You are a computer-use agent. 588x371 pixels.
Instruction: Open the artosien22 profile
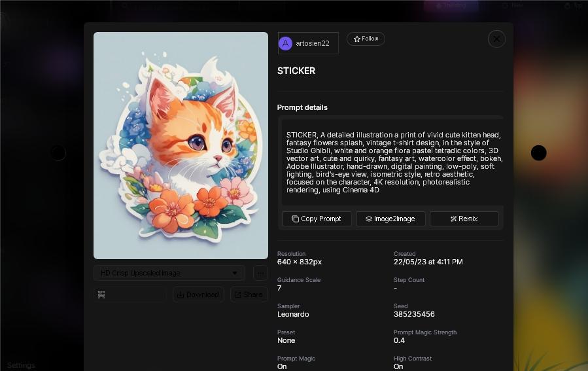point(308,43)
